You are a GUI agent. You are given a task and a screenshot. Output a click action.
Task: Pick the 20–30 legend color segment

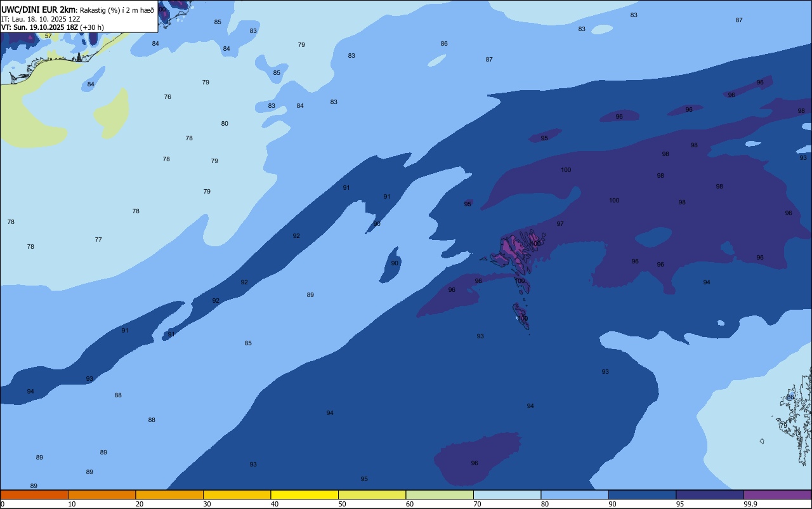pyautogui.click(x=169, y=494)
